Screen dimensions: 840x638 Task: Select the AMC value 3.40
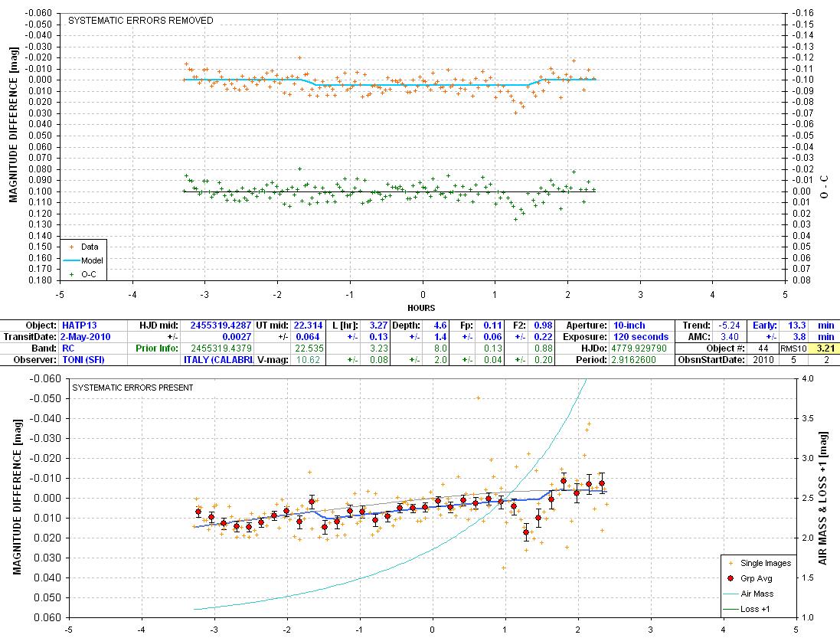[x=730, y=337]
